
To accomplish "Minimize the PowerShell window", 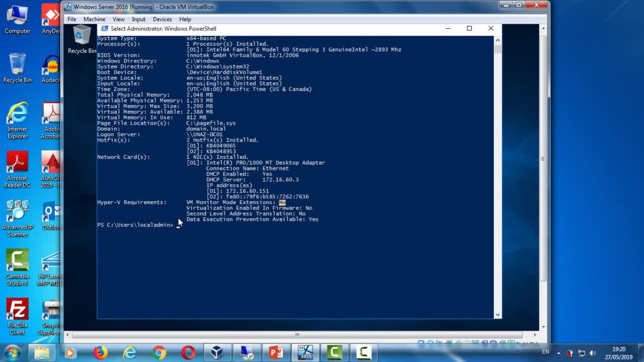I will [x=448, y=29].
